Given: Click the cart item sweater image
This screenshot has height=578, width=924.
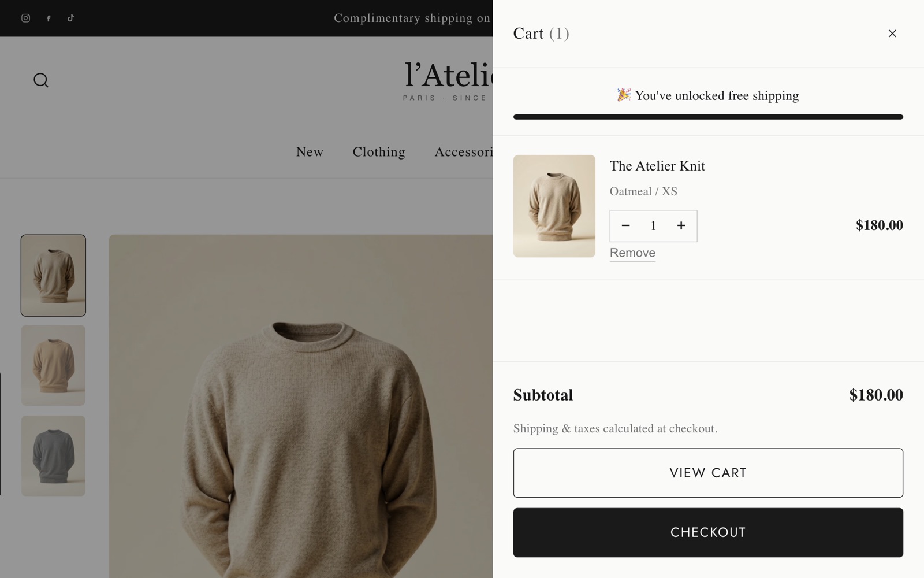Looking at the screenshot, I should [x=554, y=206].
